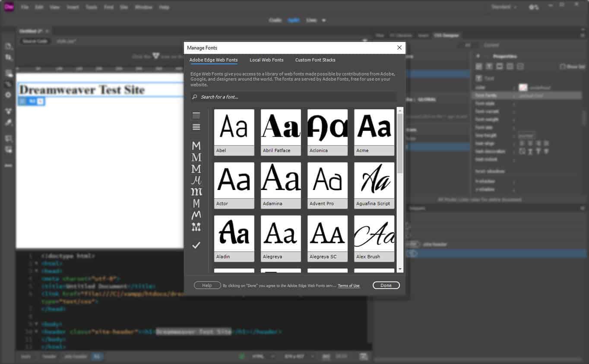Click the Dreamweaver Test Site heading
The image size is (589, 364).
click(x=82, y=90)
